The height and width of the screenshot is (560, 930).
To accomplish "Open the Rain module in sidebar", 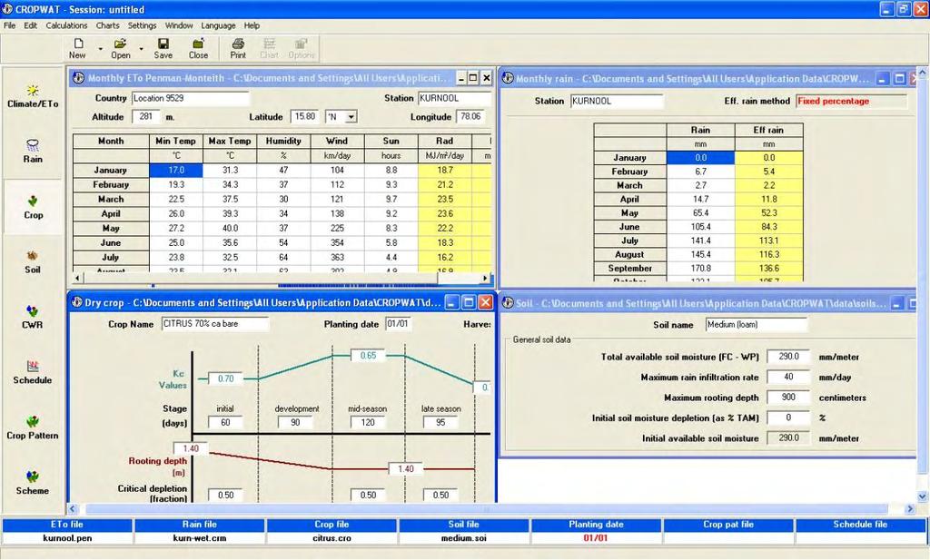I will tap(33, 151).
